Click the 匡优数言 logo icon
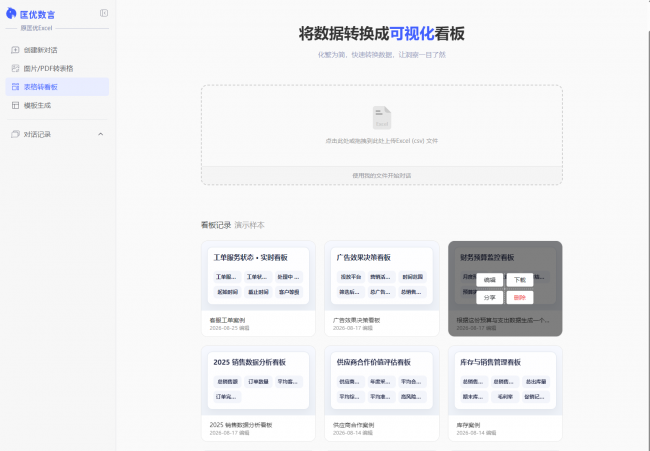This screenshot has width=650, height=451. click(11, 14)
